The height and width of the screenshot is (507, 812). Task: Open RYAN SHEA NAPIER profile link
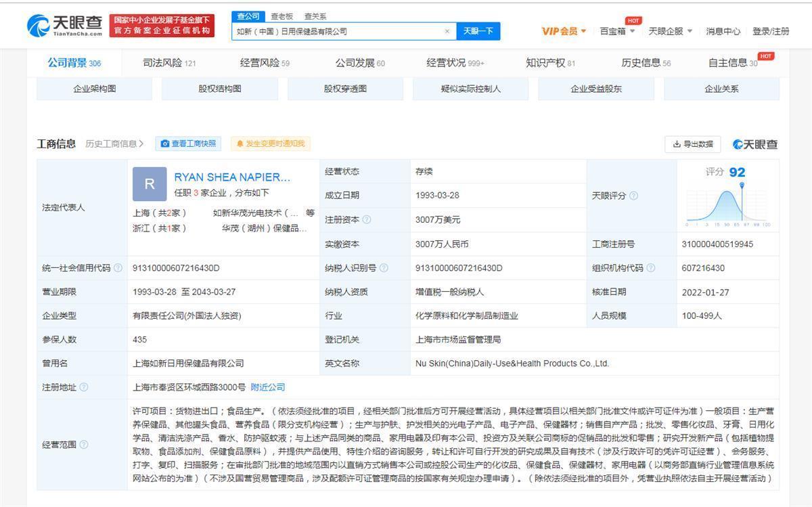click(x=232, y=177)
